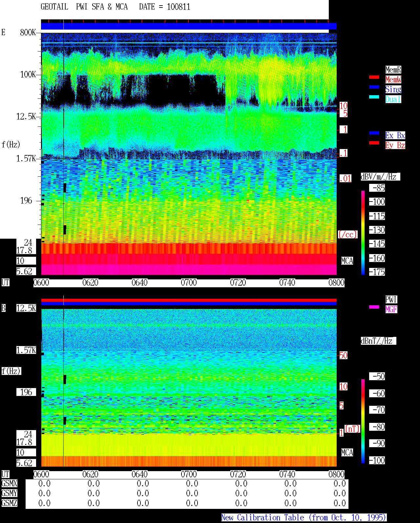Click 0740 on the E panel time axis
420x523 pixels.
[287, 282]
